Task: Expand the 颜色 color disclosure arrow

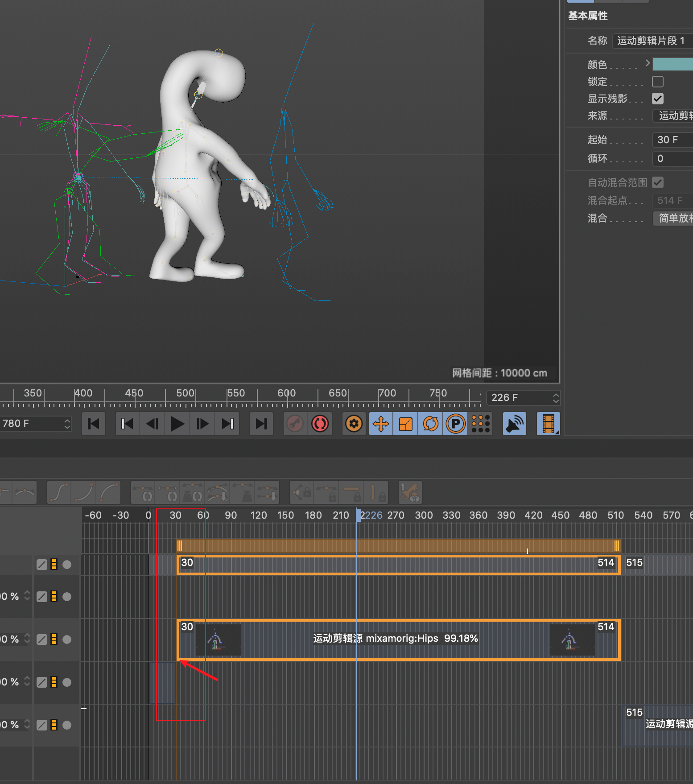Action: (x=648, y=63)
